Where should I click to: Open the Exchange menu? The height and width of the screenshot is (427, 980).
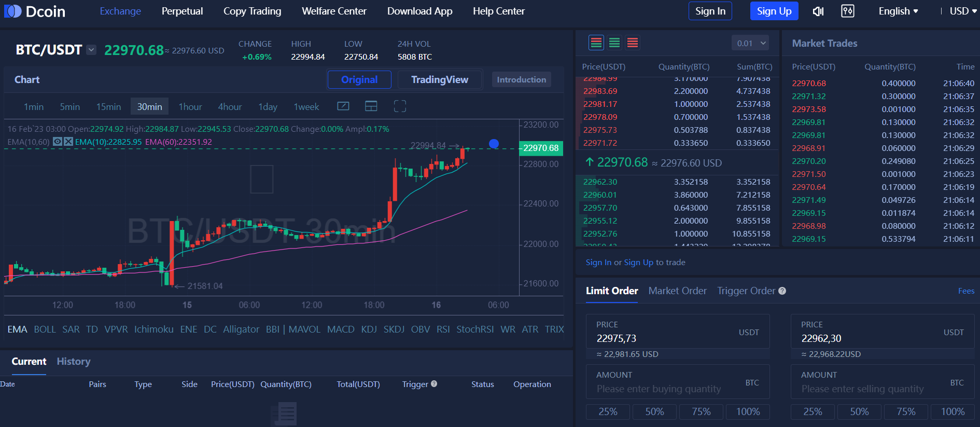point(120,11)
